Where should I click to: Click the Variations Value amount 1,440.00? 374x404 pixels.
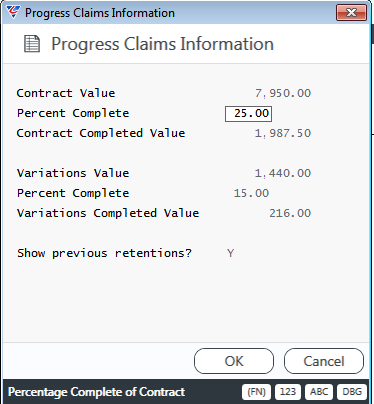283,173
